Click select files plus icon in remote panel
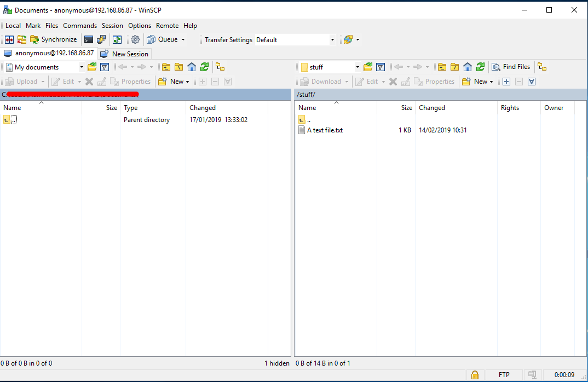 pyautogui.click(x=506, y=82)
